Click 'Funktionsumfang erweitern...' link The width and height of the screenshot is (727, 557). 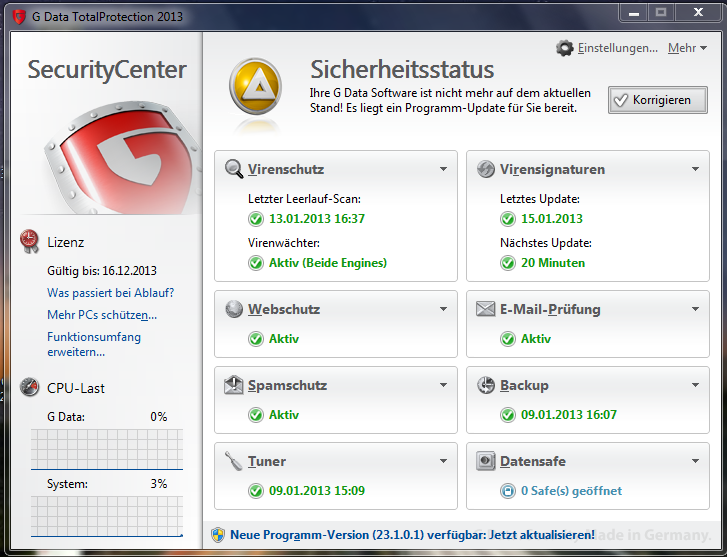pos(94,344)
